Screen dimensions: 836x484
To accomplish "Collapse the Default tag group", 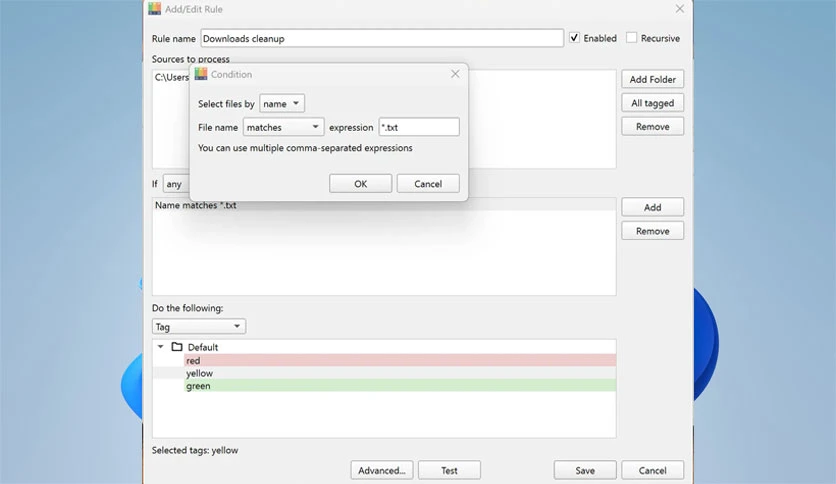I will tap(160, 346).
